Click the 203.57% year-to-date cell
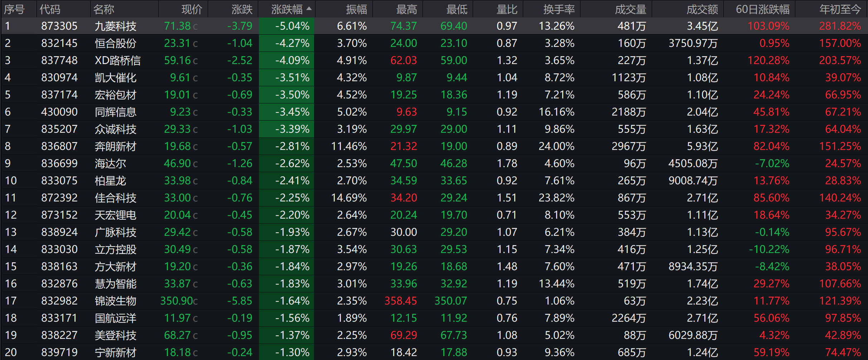The image size is (868, 360). point(840,60)
